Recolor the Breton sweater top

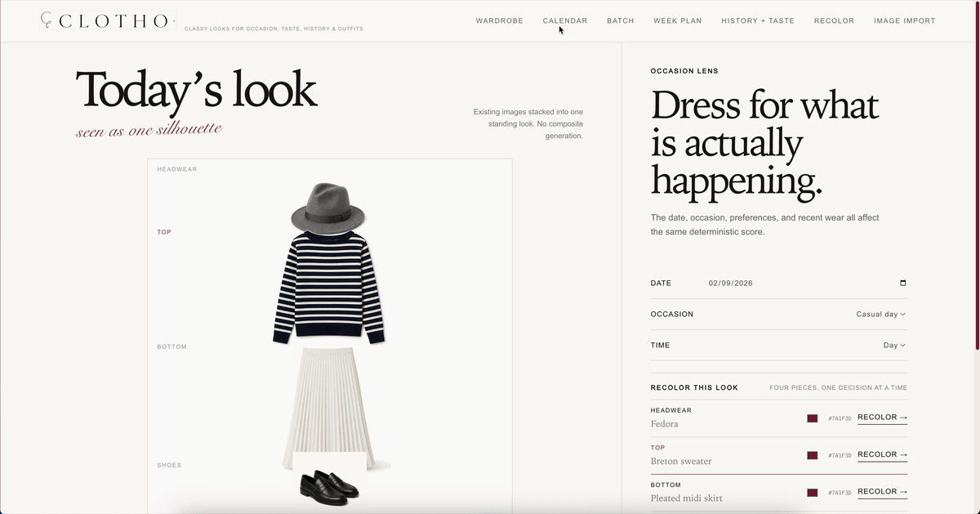coord(882,455)
